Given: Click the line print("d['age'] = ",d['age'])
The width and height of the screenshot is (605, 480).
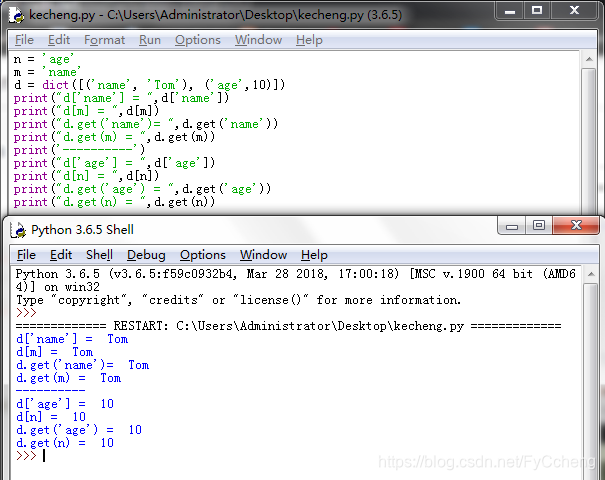Looking at the screenshot, I should click(114, 163).
